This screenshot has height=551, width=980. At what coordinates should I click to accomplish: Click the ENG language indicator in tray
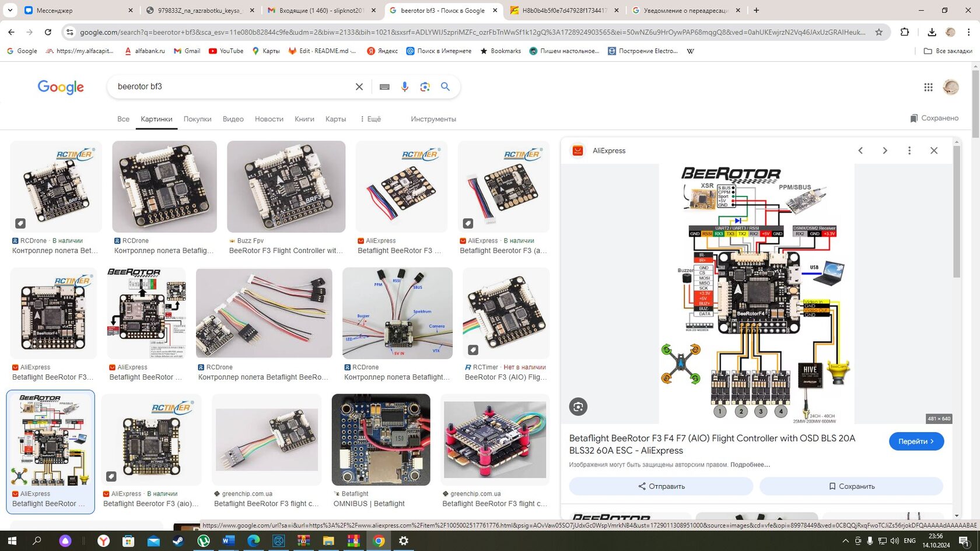(x=909, y=541)
